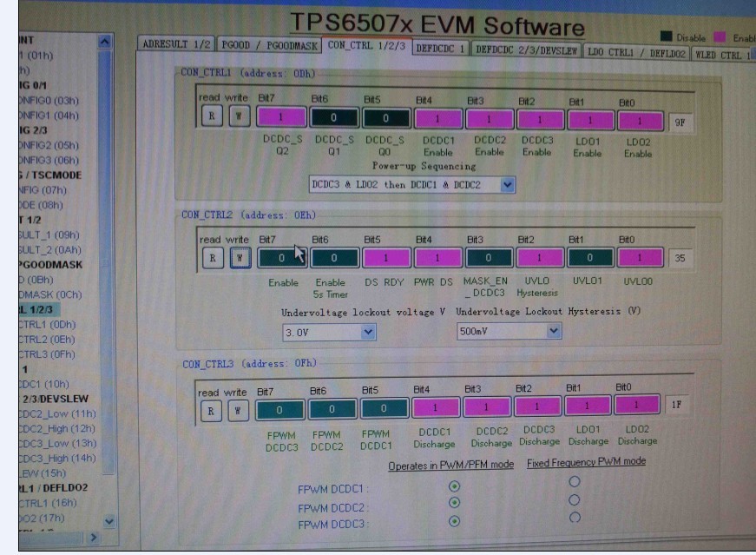Toggle UVLO1 bit in CON_CTRL2
The width and height of the screenshot is (756, 555).
pos(590,258)
